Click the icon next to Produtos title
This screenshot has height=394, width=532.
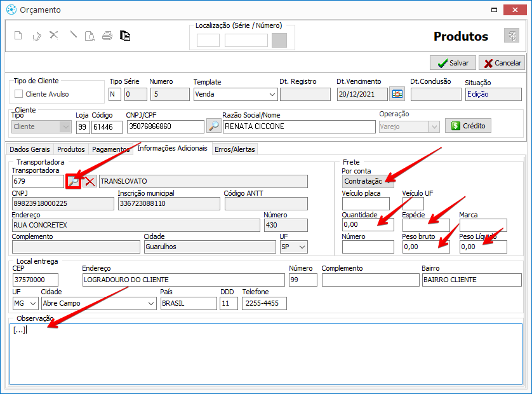click(x=512, y=36)
